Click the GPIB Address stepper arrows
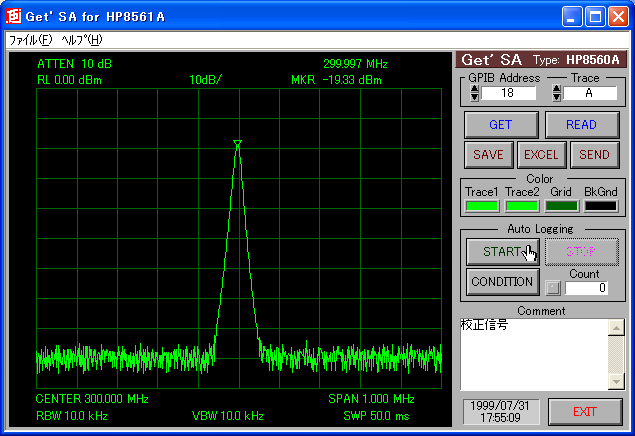Viewport: 635px width, 436px height. [474, 93]
